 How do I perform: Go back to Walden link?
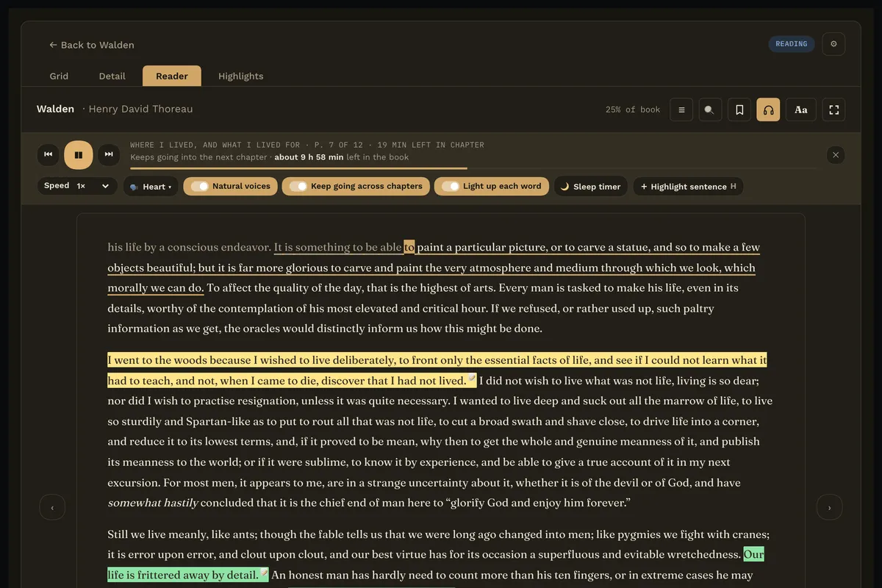(92, 45)
